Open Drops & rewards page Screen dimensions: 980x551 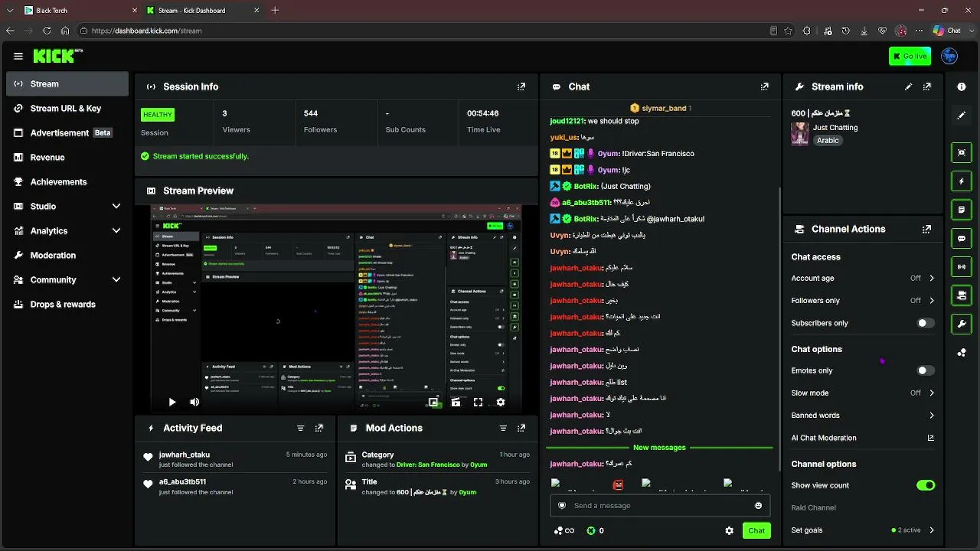point(67,305)
